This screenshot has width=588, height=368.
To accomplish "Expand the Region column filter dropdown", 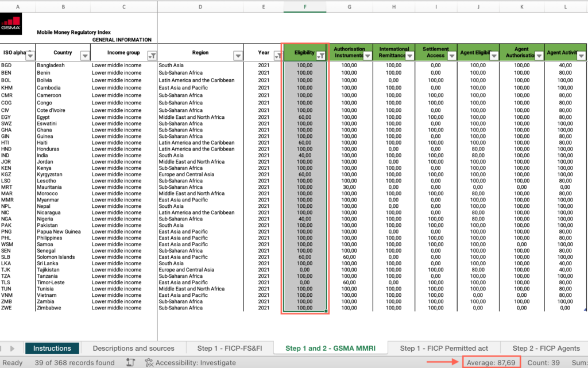I will (238, 56).
